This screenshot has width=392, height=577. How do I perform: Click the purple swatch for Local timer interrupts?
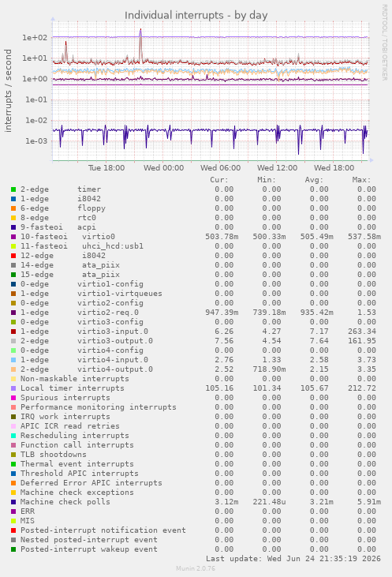click(x=13, y=388)
